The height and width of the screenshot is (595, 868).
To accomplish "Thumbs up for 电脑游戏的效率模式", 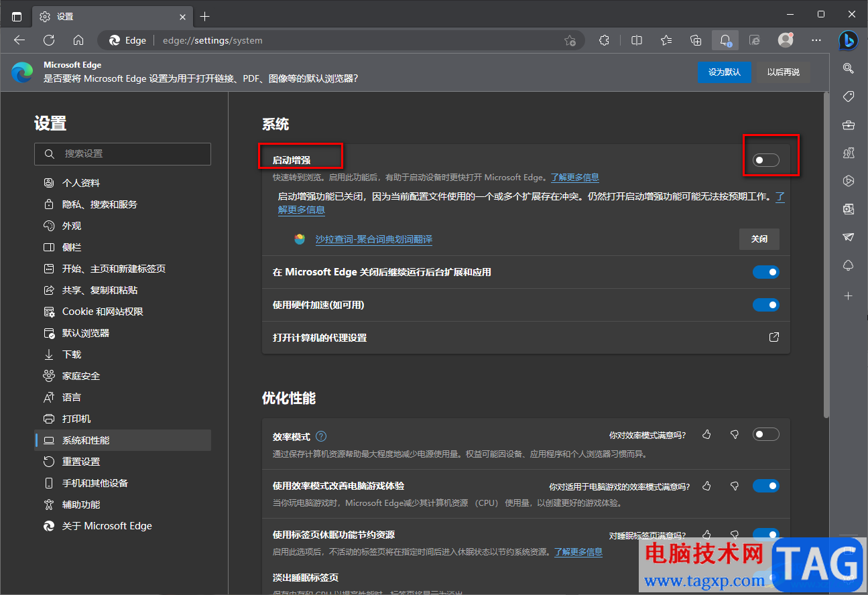I will [x=706, y=486].
